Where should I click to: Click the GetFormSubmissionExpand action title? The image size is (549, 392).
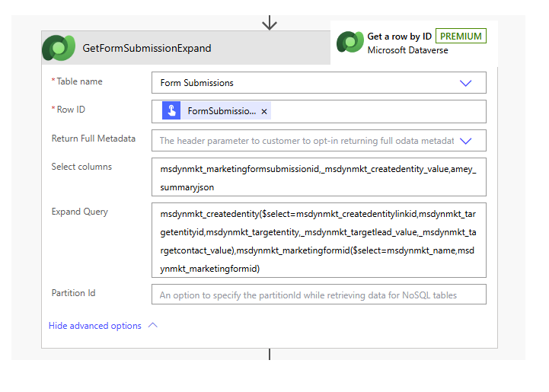click(x=147, y=48)
